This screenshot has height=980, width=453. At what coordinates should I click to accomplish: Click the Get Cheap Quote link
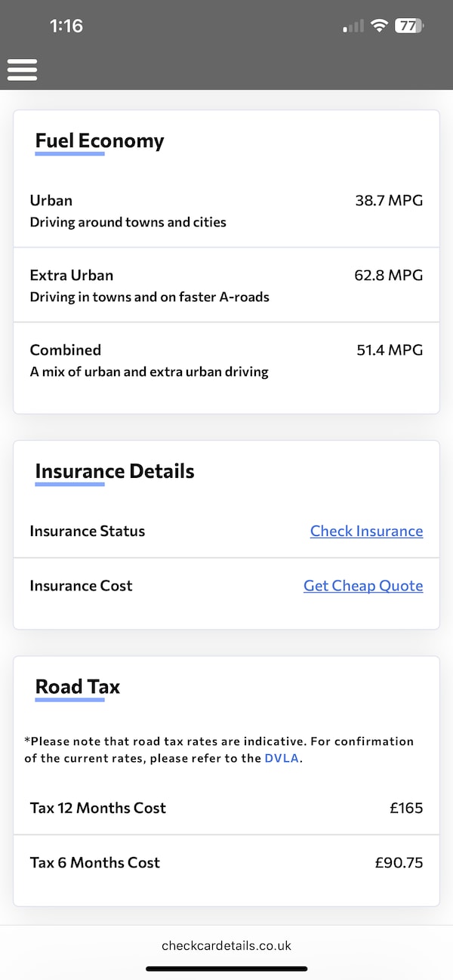pos(363,586)
